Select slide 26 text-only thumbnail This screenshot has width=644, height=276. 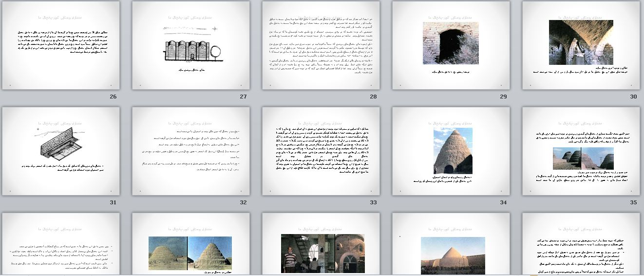click(x=61, y=45)
